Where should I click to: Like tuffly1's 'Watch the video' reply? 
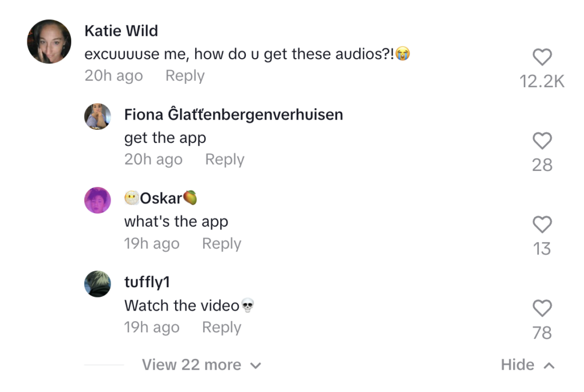pos(542,309)
